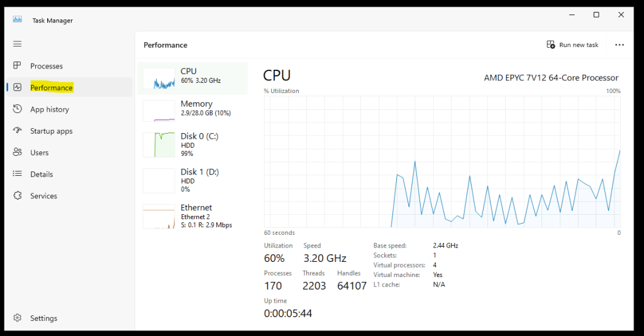
Task: Click the Details list icon
Action: click(x=18, y=174)
